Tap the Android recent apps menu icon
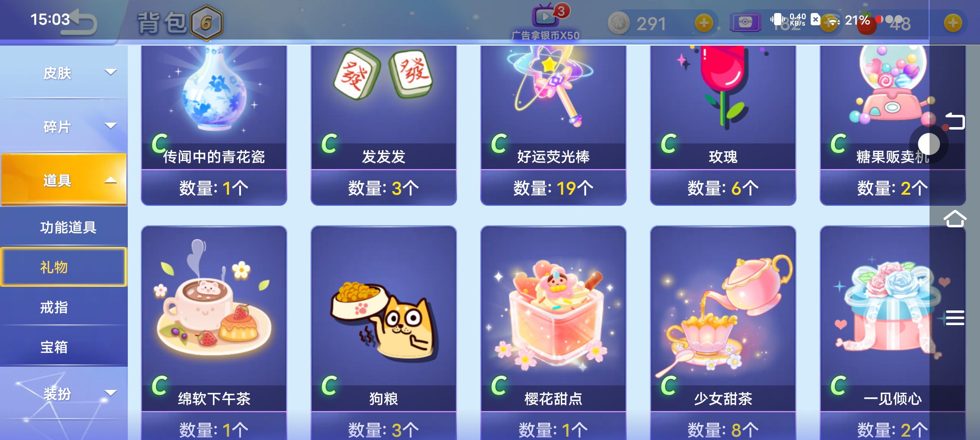The height and width of the screenshot is (440, 980). pos(955,317)
